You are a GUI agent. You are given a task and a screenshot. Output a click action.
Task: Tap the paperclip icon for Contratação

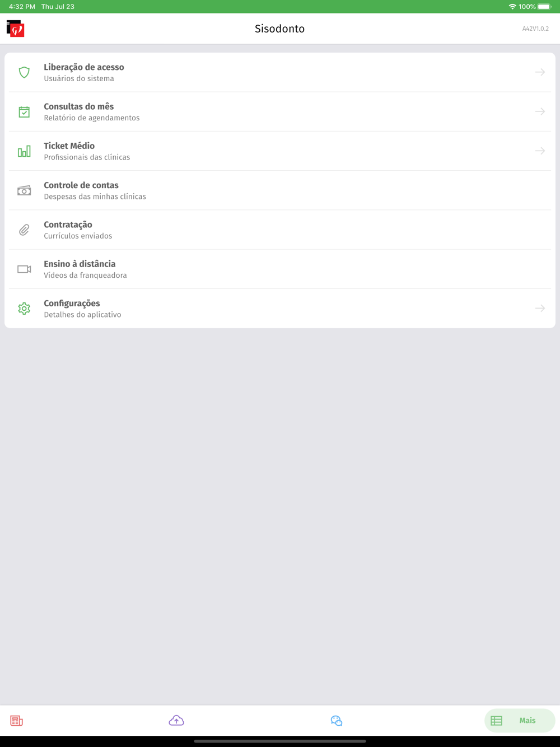point(24,230)
